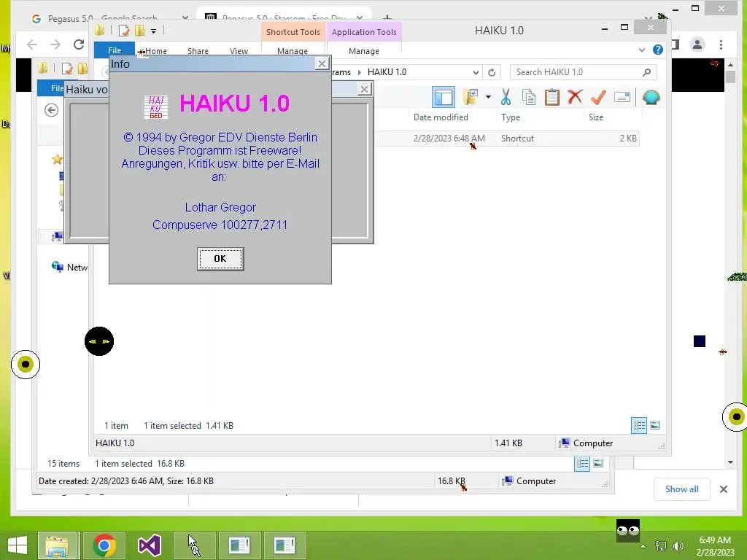Select Network in rear Explorer sidebar

(x=70, y=267)
